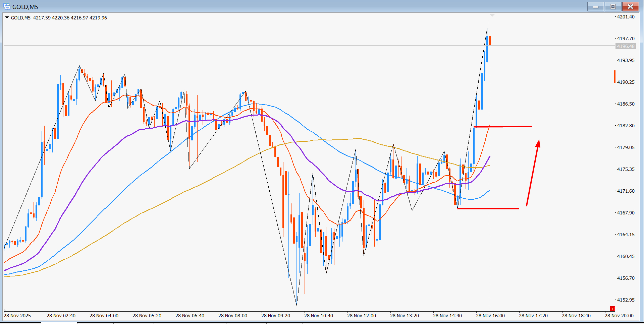Click the OHLC values starting with 4217.59

click(70, 18)
